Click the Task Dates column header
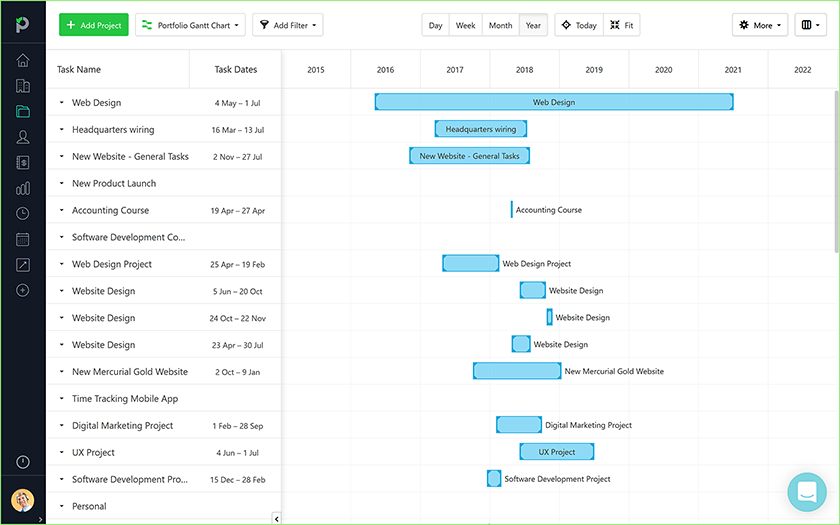The width and height of the screenshot is (840, 525). pos(236,69)
